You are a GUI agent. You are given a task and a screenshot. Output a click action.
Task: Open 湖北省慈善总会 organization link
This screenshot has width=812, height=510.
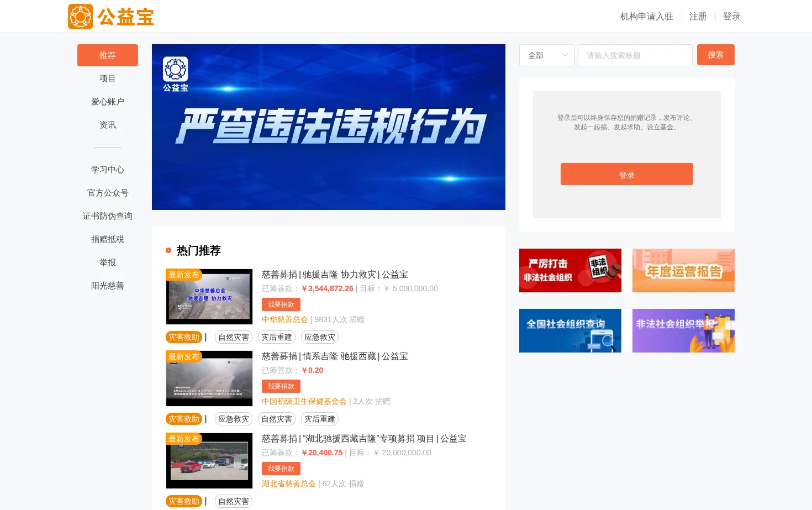coord(289,483)
